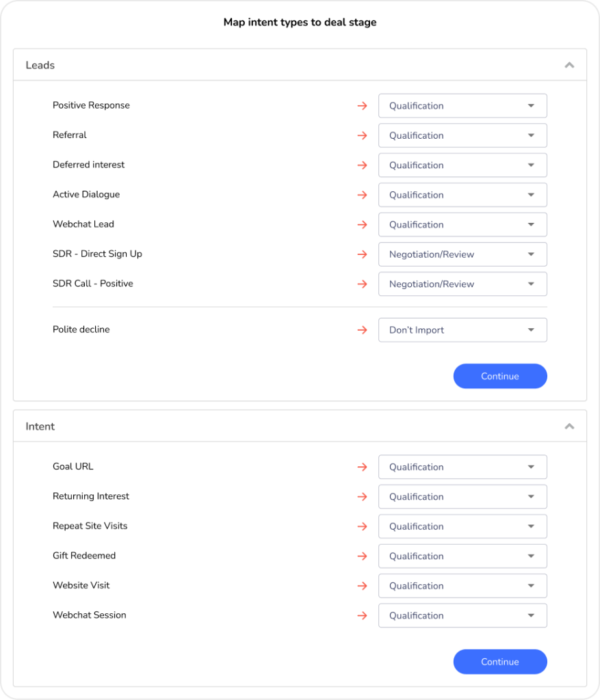Open the Polite decline Don't Import dropdown

[x=462, y=330]
